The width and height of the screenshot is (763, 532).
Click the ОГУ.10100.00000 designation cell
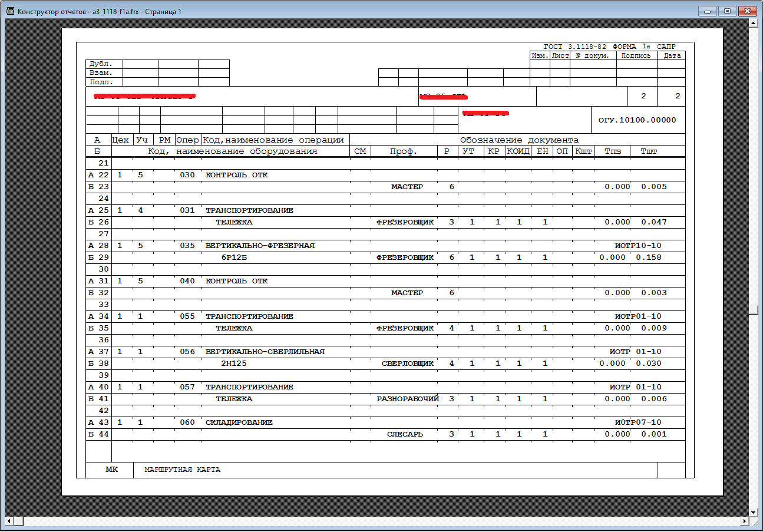click(637, 120)
